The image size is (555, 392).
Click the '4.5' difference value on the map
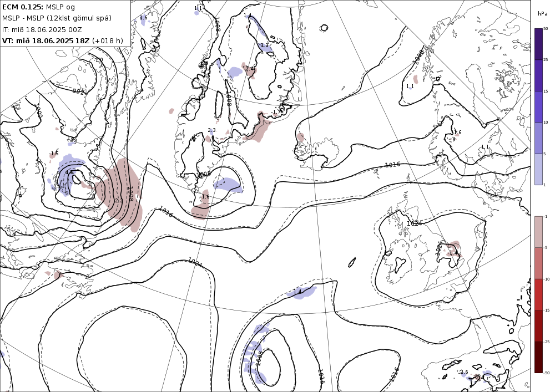point(69,172)
